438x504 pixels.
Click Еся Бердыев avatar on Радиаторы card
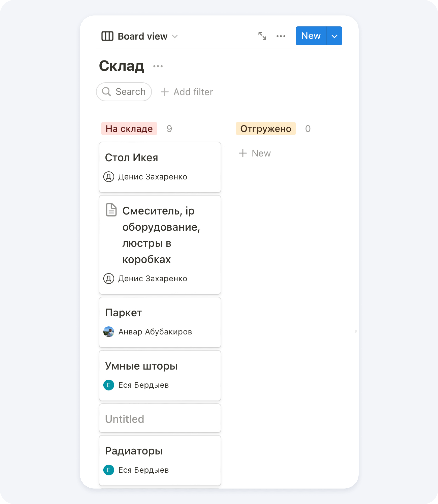point(109,470)
